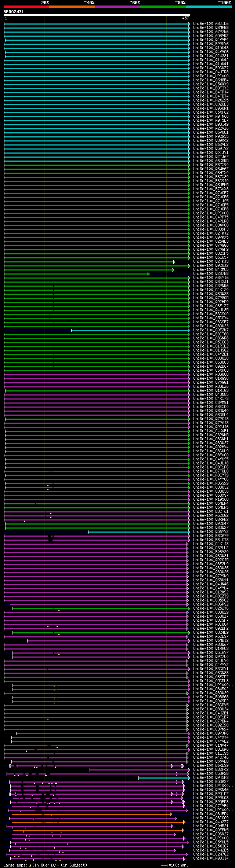The width and height of the screenshot is (235, 868).
Task: Select the label UniRef100_A9TN60
Action: click(x=211, y=117)
